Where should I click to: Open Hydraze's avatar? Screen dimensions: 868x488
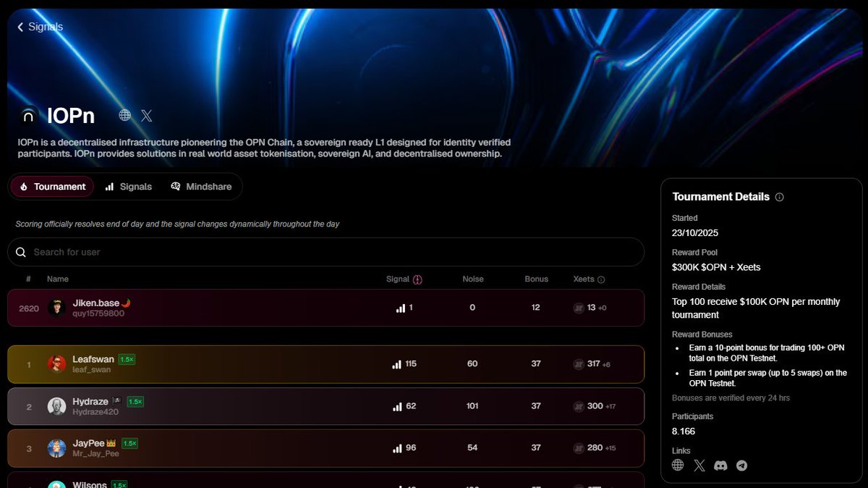click(x=57, y=406)
